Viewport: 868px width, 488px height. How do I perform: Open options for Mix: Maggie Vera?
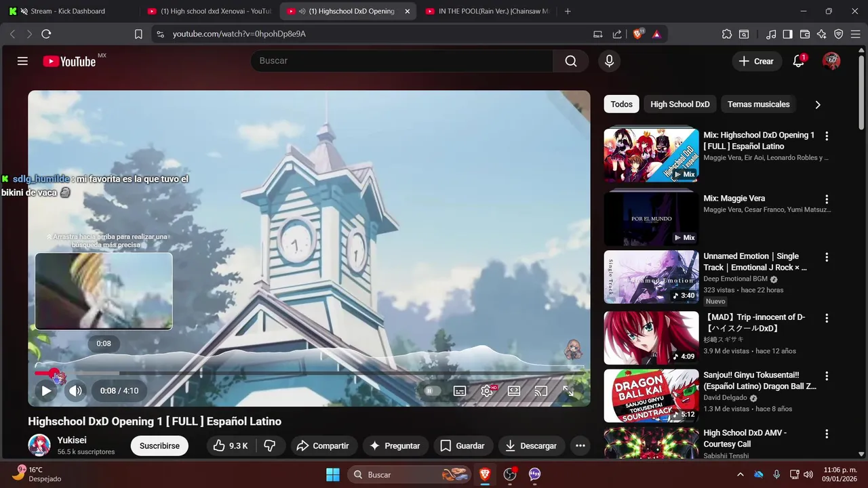tap(827, 199)
